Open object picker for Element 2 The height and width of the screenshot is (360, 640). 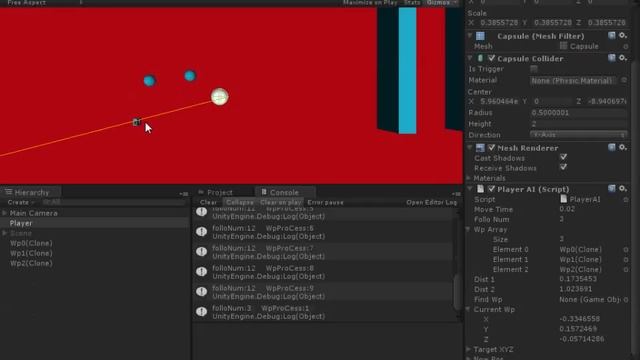point(626,269)
